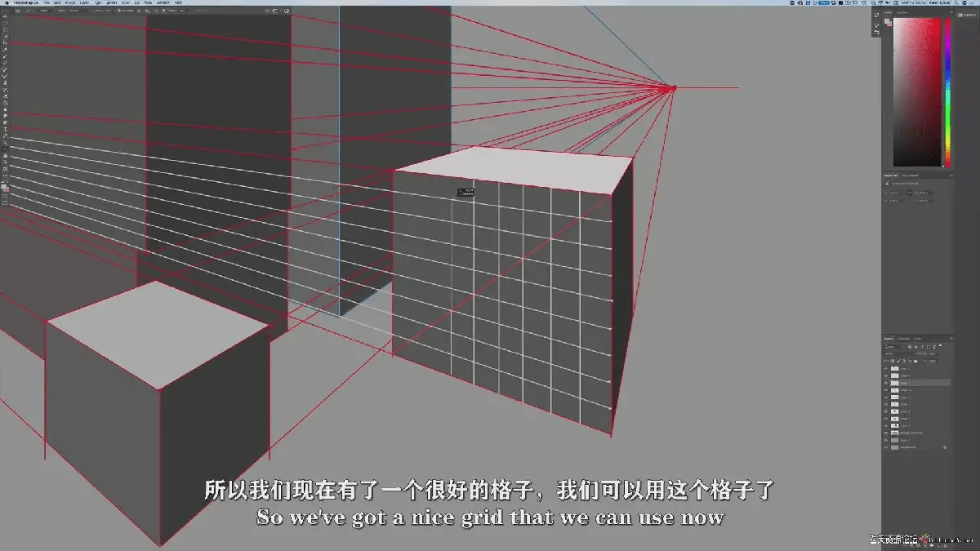
Task: Open the Layers panel flyout menu
Action: (951, 338)
